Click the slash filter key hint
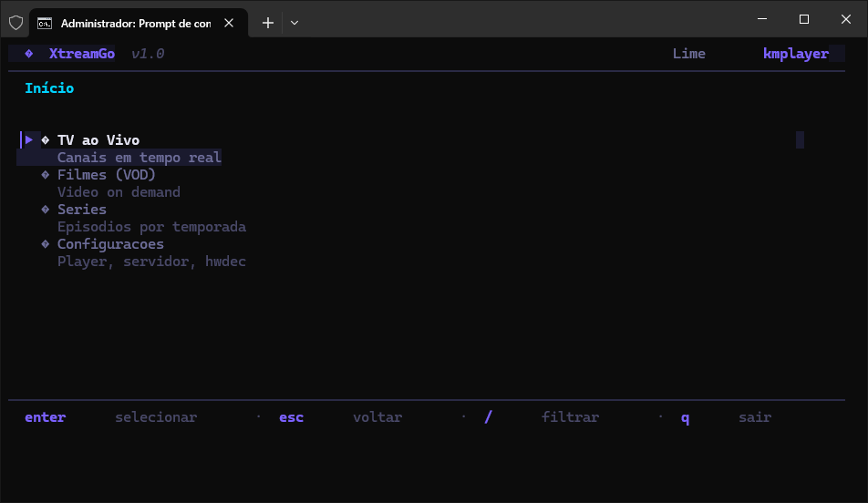This screenshot has width=868, height=503. pyautogui.click(x=489, y=417)
